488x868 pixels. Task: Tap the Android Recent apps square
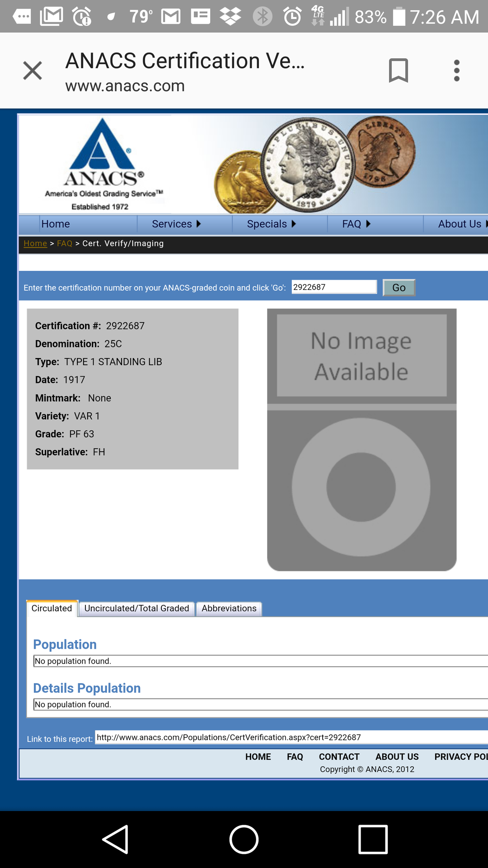pos(373,840)
